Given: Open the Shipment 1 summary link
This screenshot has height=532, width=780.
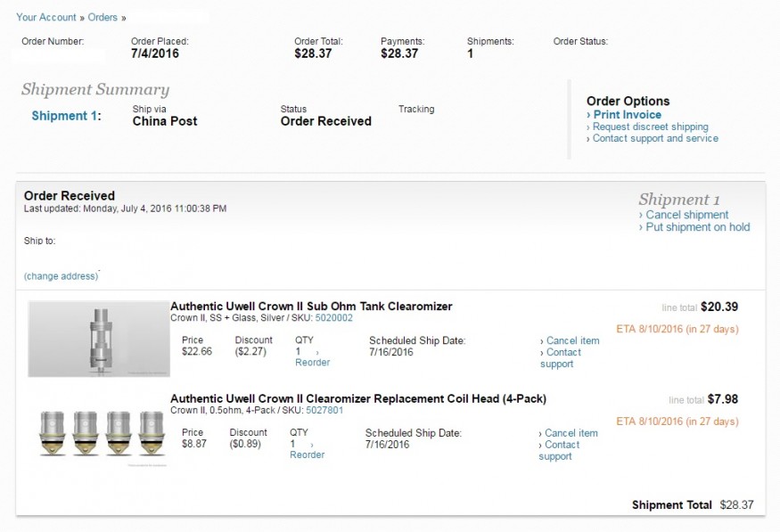Looking at the screenshot, I should 62,116.
